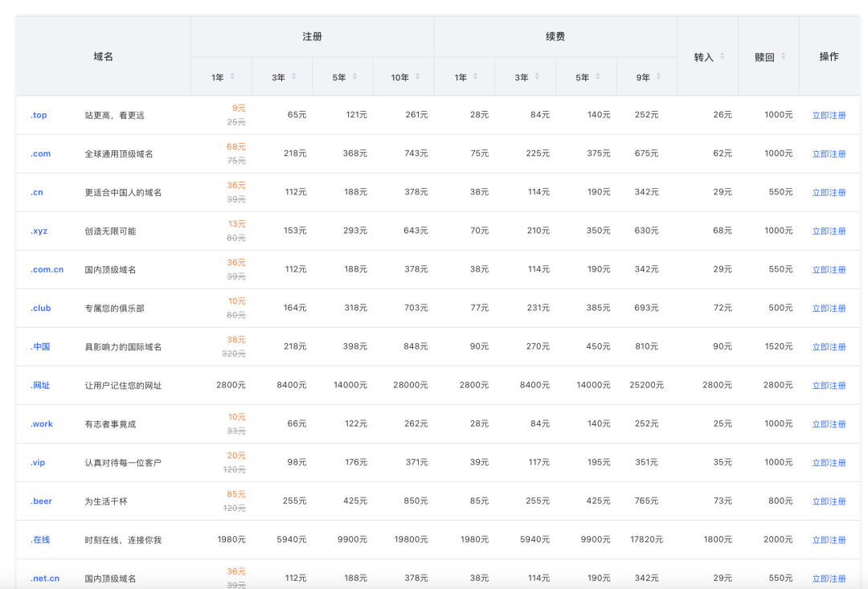Viewport: 868px width, 589px height.
Task: Sort by registration 1年 price icon
Action: 232,76
